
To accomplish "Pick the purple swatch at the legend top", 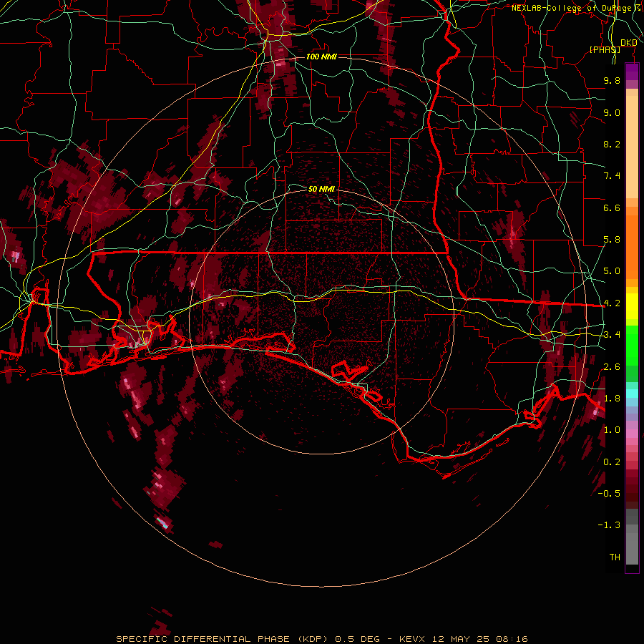I will (632, 72).
